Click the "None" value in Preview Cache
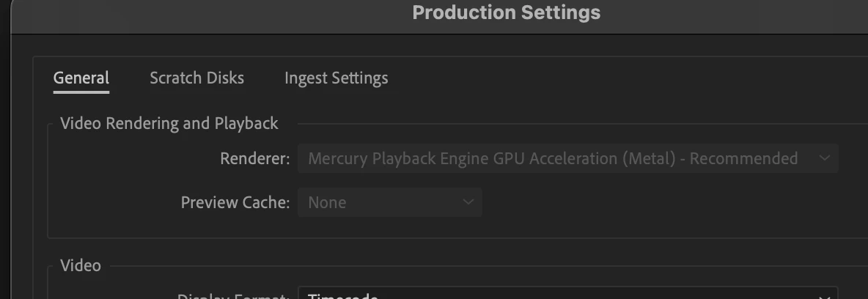The image size is (868, 299). point(327,202)
